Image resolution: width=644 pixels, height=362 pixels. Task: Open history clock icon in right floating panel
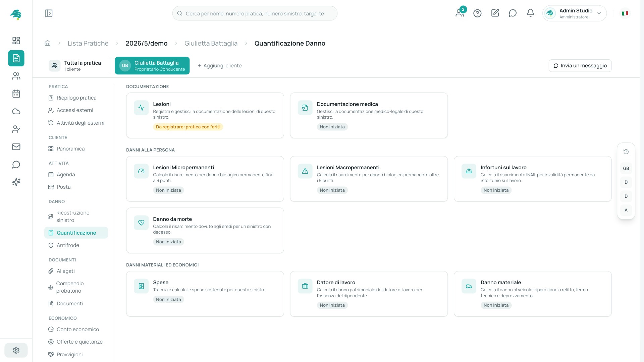(x=626, y=152)
